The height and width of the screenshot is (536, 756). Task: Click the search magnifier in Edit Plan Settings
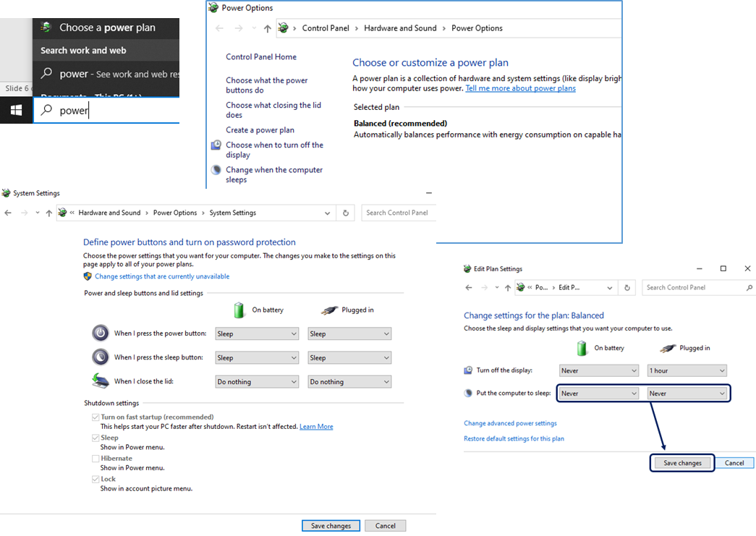click(x=749, y=287)
